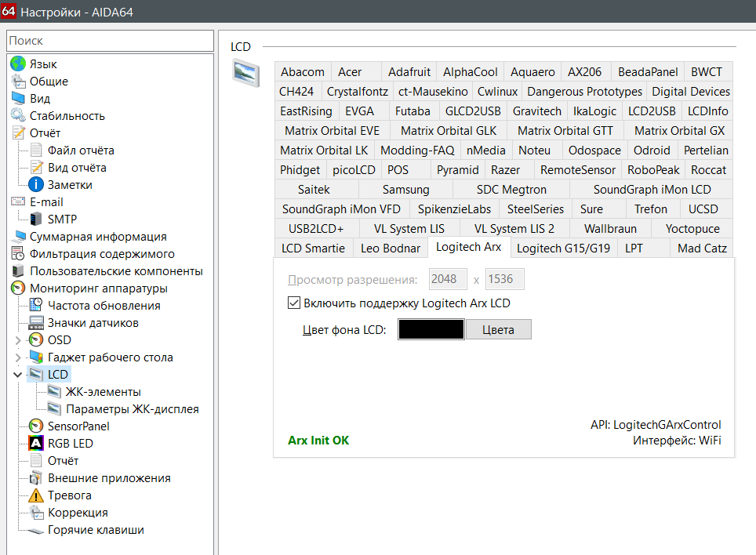The width and height of the screenshot is (756, 555).
Task: Click the sensor icon for Значки датчиков
Action: point(36,323)
